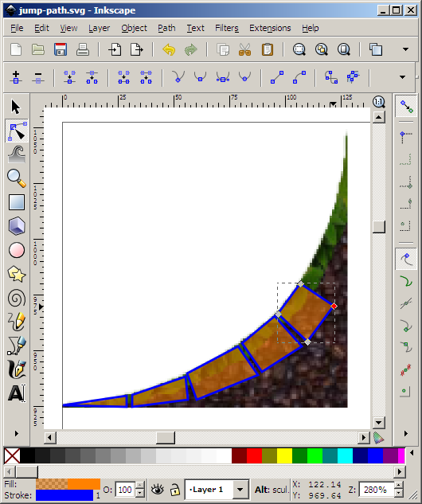Click the Save floppy disk icon
This screenshot has width=422, height=504.
(x=61, y=50)
